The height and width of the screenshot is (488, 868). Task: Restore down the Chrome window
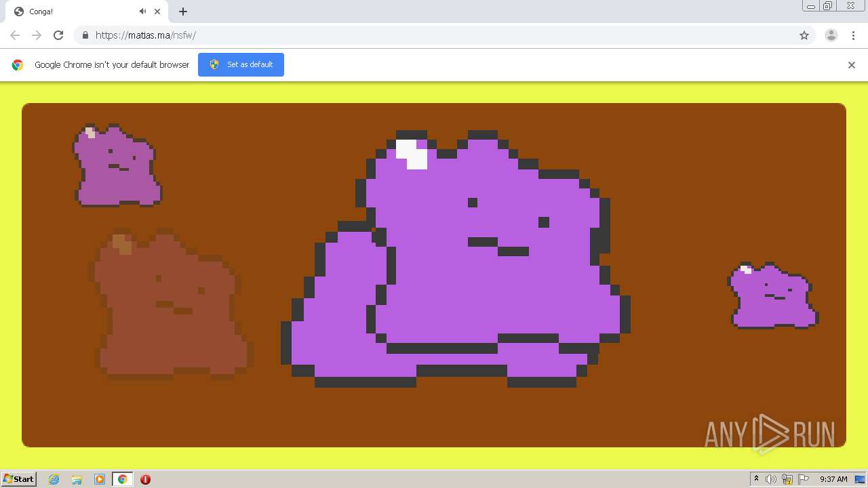[x=828, y=6]
